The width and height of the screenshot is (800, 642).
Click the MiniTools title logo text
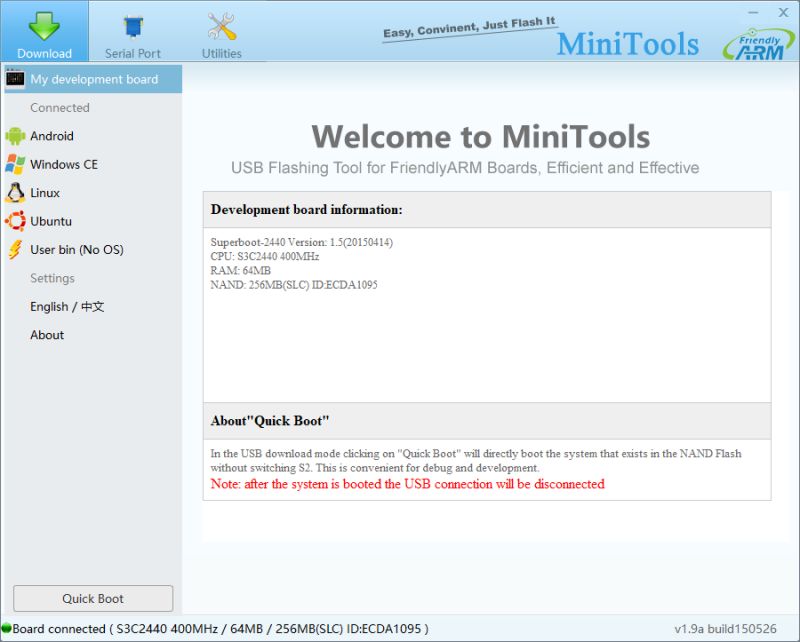pyautogui.click(x=628, y=44)
